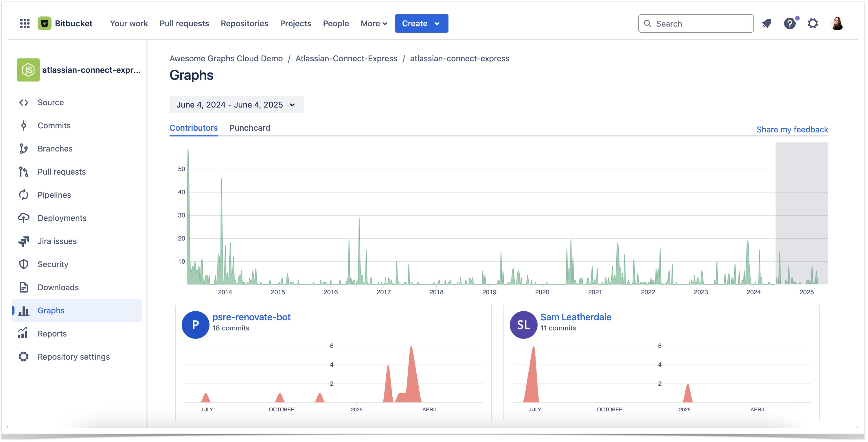Click the shaded date range on the timeline
This screenshot has width=868, height=442.
(802, 202)
